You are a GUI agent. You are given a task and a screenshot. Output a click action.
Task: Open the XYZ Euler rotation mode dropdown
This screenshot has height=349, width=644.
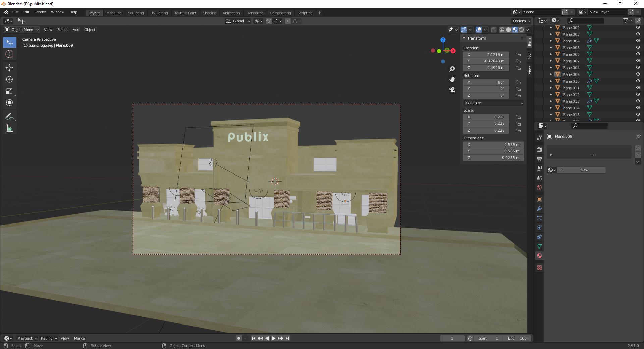click(493, 103)
